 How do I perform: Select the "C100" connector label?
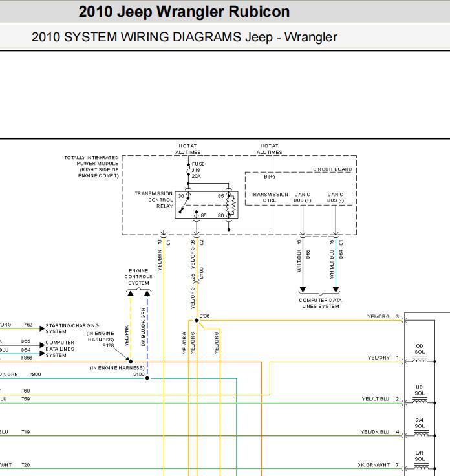point(202,273)
